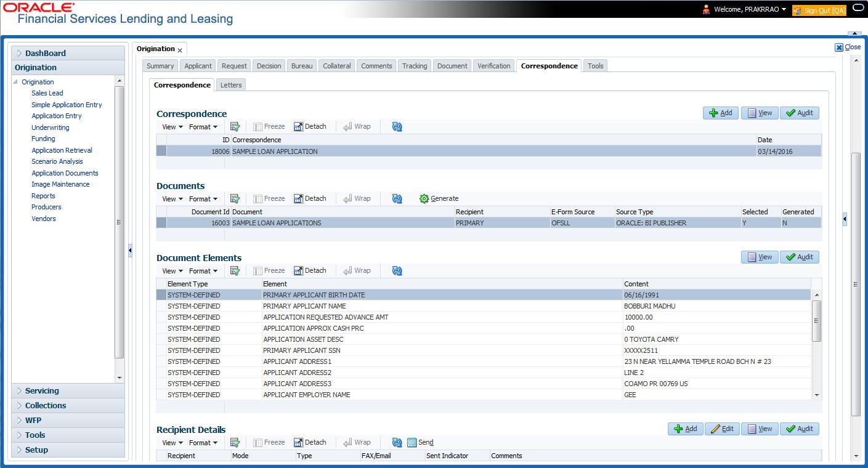Expand the Setup accordion panel
This screenshot has width=868, height=468.
coord(68,450)
